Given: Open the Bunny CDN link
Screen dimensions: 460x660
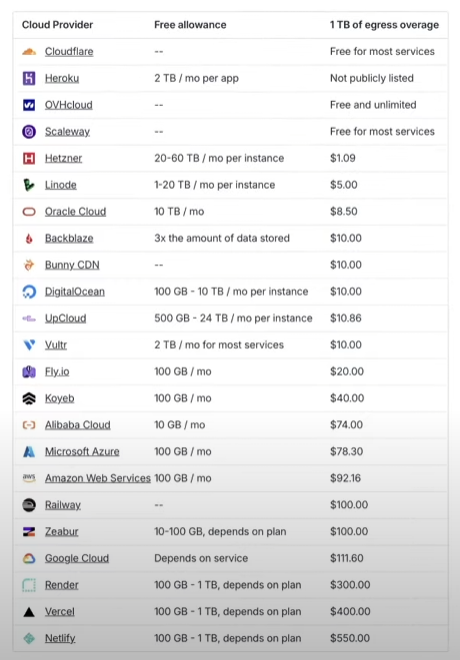Looking at the screenshot, I should tap(72, 265).
